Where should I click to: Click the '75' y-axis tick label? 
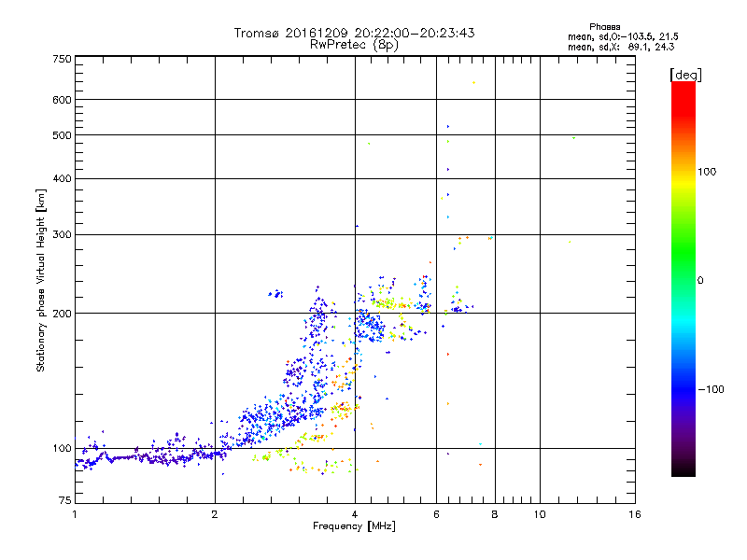(65, 500)
